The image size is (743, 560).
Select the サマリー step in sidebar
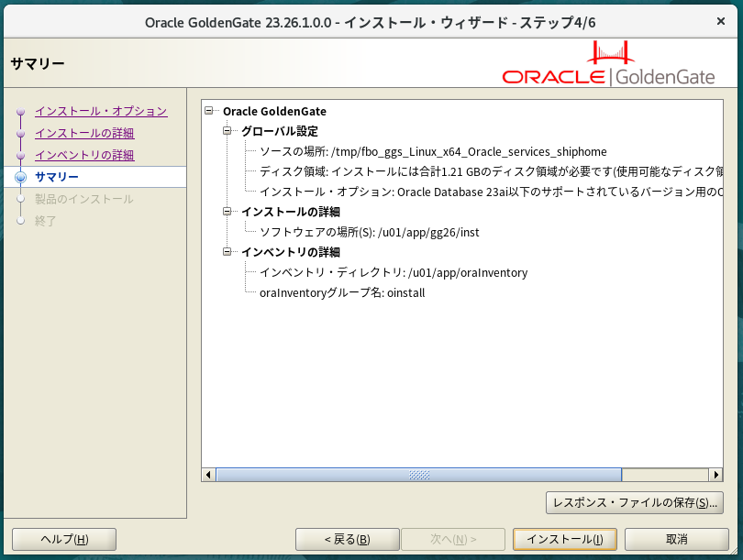point(57,177)
